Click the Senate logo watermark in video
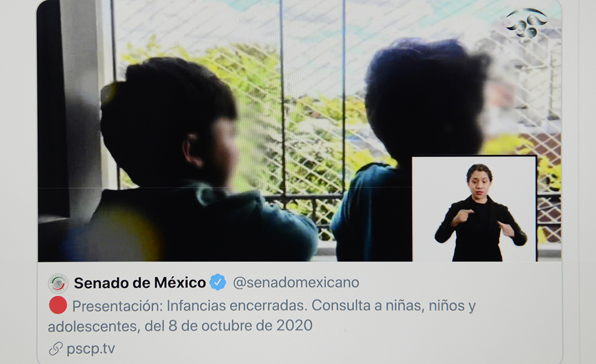The width and height of the screenshot is (596, 364). 527,22
